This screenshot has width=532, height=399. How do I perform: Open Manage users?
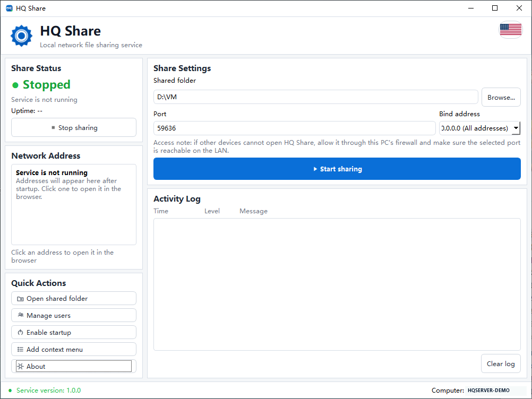pyautogui.click(x=74, y=315)
